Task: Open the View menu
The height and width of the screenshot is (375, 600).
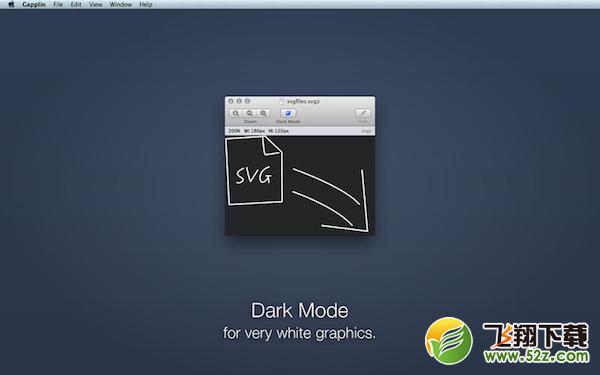Action: (96, 5)
